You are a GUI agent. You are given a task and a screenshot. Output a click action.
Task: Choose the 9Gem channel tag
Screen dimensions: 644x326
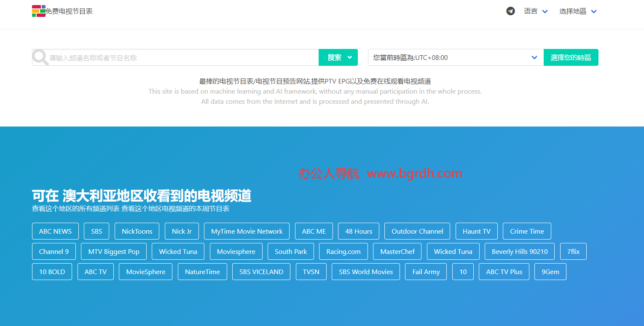tap(550, 272)
